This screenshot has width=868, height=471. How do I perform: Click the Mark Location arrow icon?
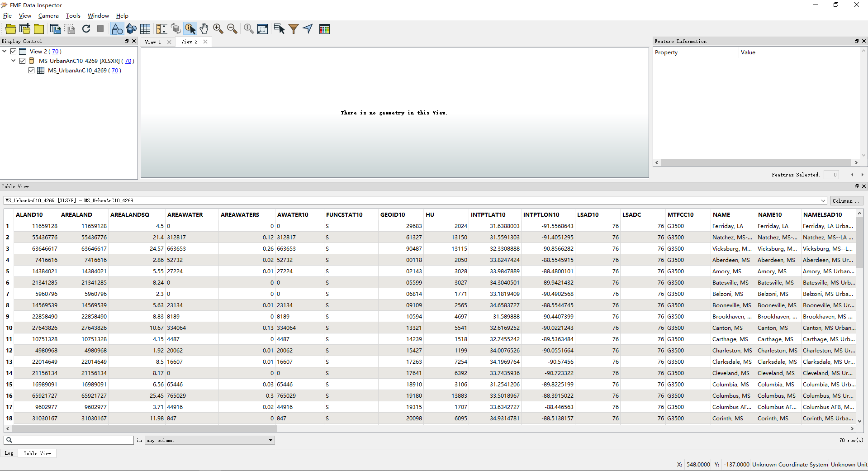(308, 29)
